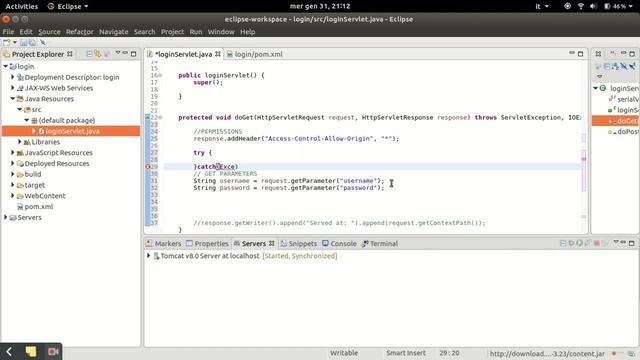Click the Activities button in top bar
This screenshot has width=640, height=360.
22,6
